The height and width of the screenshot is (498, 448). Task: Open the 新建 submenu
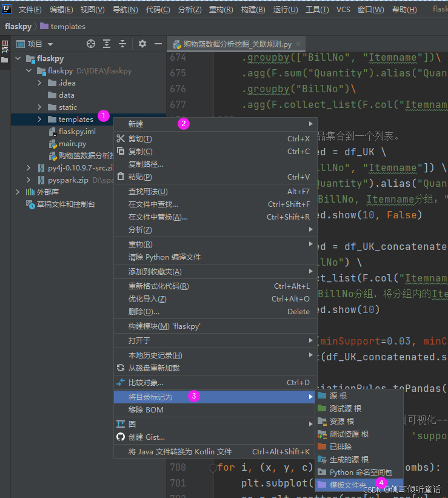[215, 124]
